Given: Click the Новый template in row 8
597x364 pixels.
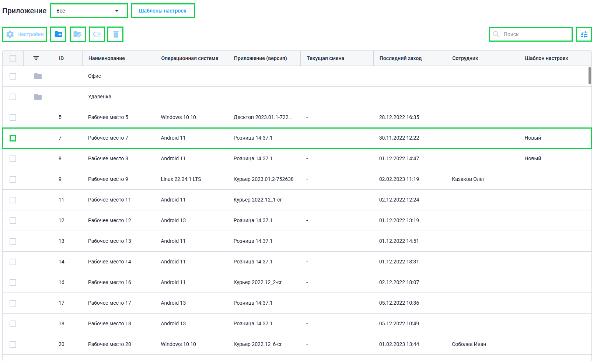Looking at the screenshot, I should click(533, 158).
